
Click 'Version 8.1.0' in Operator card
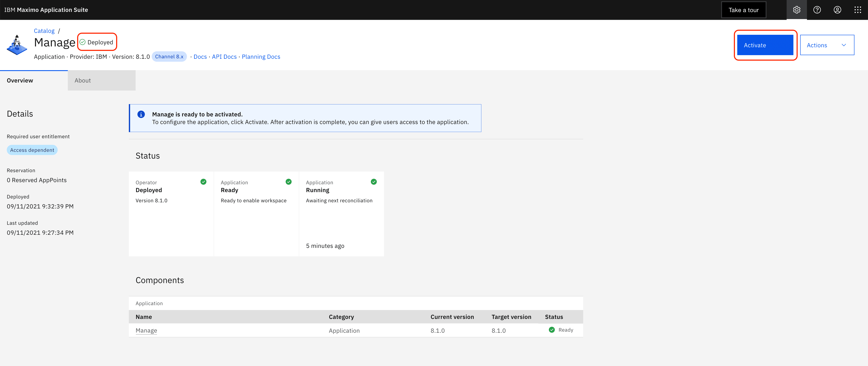point(152,200)
